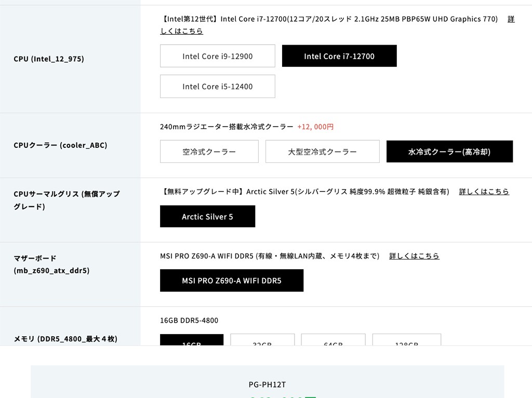Select the MSI PRO Z690-A WIFI DDR5 button
Screen dimensions: 532x398
pyautogui.click(x=231, y=281)
